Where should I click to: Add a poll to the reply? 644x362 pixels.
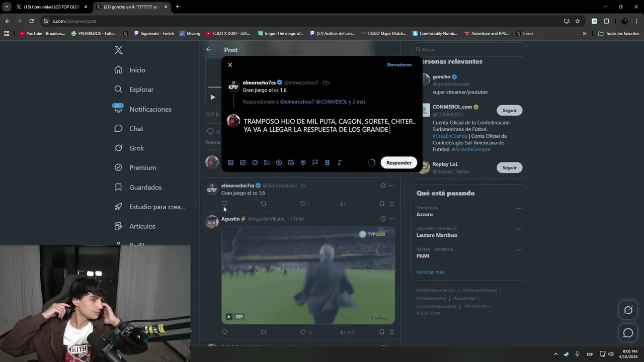[267, 162]
